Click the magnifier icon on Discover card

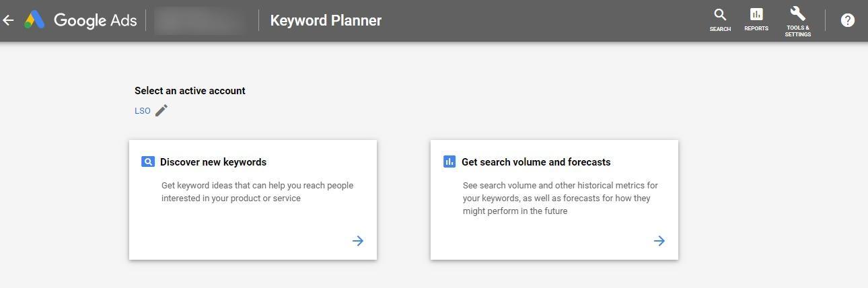[148, 161]
